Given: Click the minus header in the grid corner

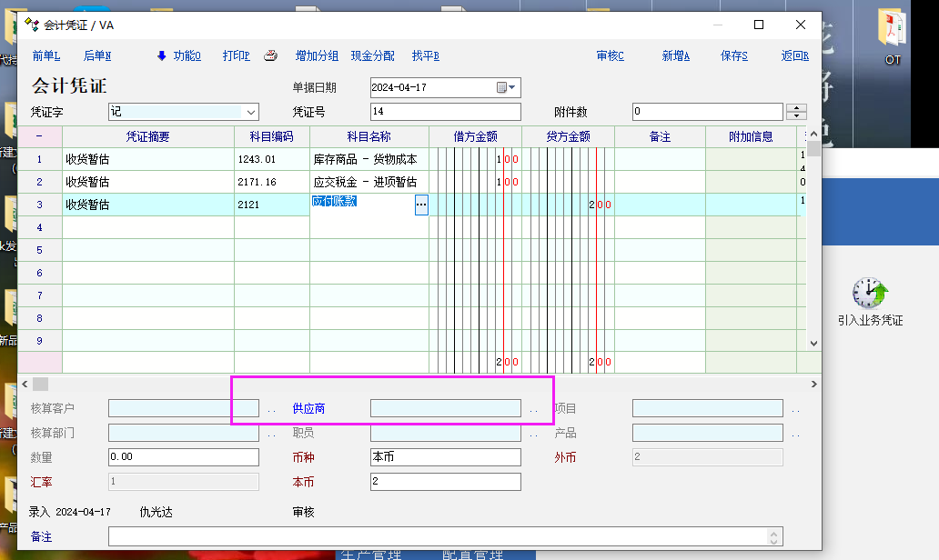Looking at the screenshot, I should point(39,136).
